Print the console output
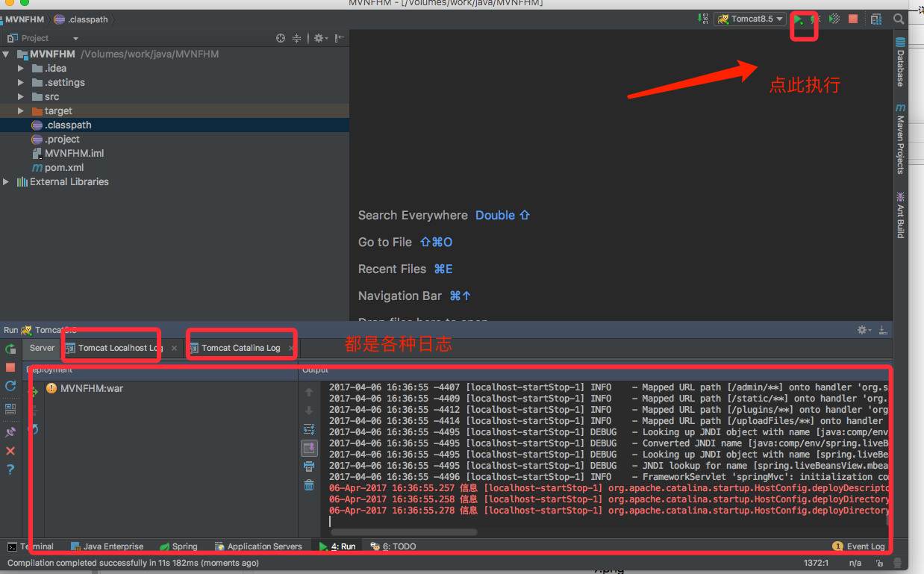This screenshot has width=924, height=574. [309, 467]
